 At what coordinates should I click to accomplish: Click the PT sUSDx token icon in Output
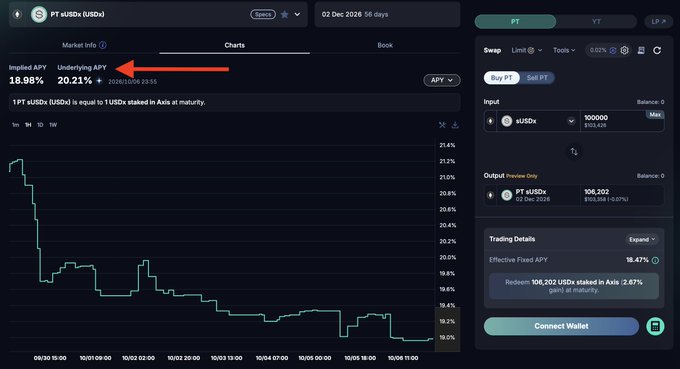(507, 195)
